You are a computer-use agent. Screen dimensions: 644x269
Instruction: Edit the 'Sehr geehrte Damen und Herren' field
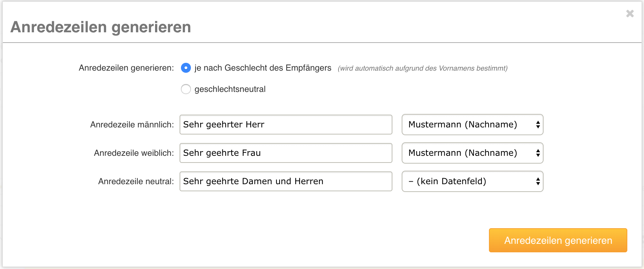pos(286,181)
